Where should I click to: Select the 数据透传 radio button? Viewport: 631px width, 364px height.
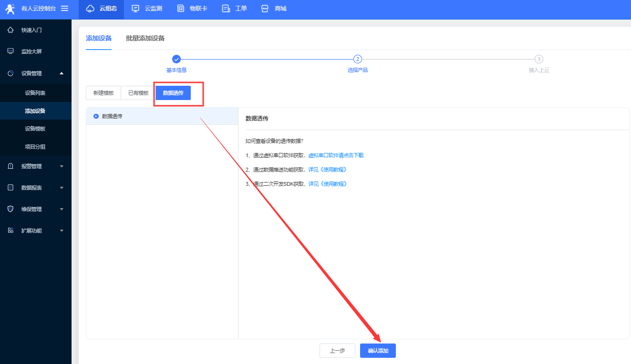[96, 116]
